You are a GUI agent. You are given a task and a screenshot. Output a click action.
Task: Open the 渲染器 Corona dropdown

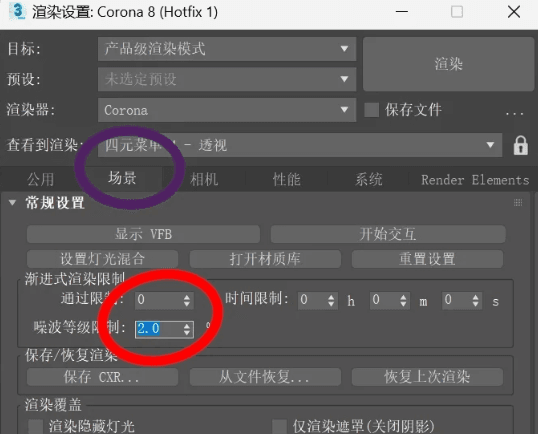(227, 110)
